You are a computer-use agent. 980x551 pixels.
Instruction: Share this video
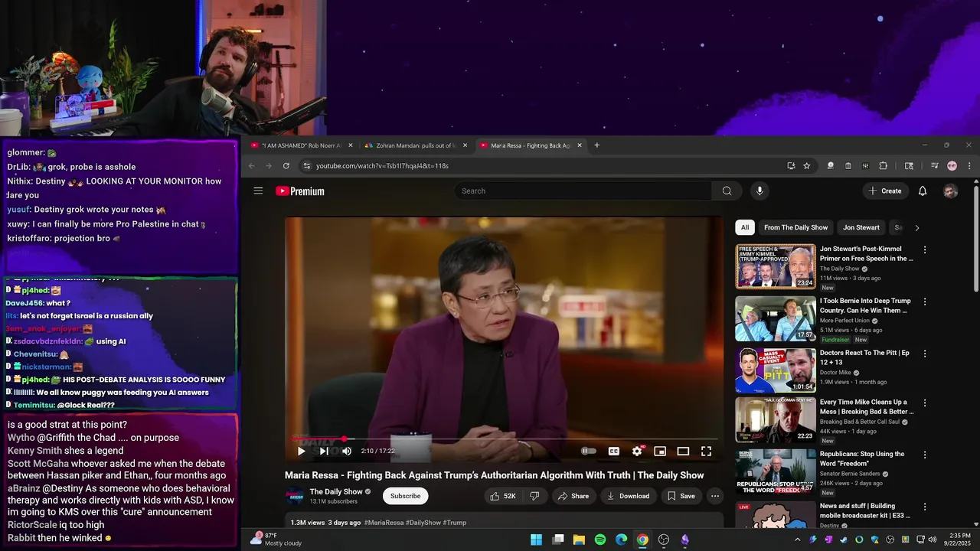click(573, 496)
